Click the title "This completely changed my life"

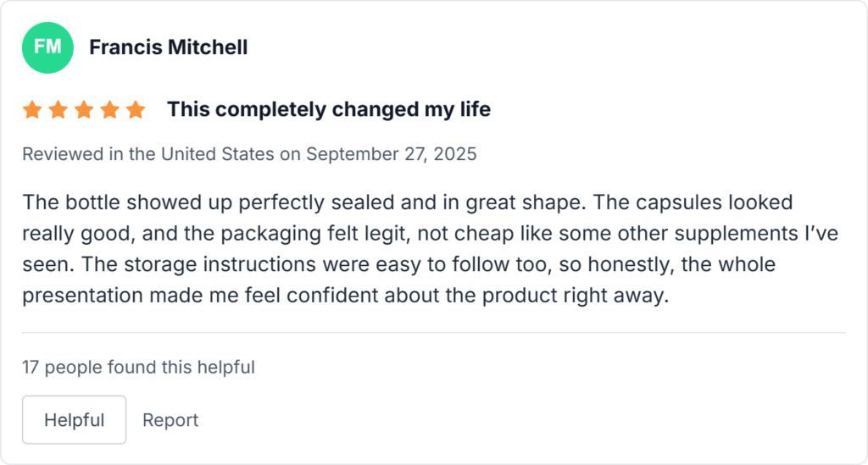[328, 110]
